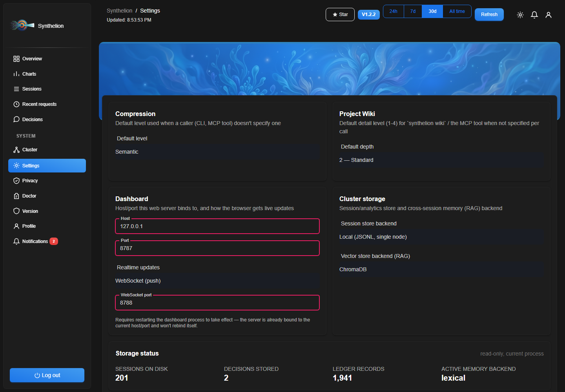Click the sessions on disk value 201

tap(122, 378)
